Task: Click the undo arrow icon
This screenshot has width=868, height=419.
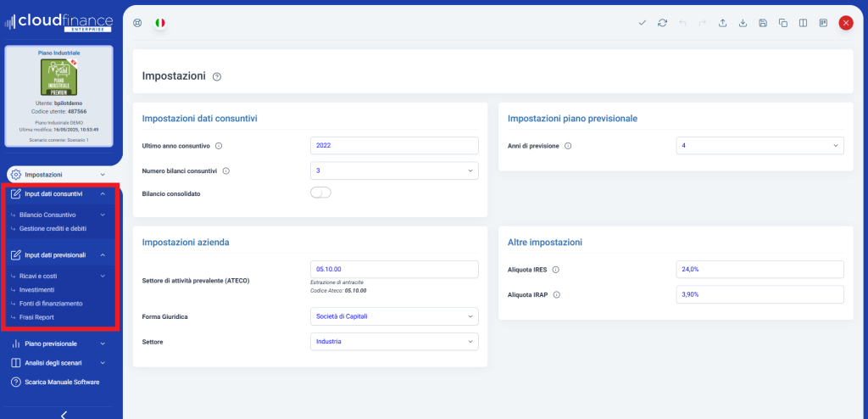Action: (682, 23)
